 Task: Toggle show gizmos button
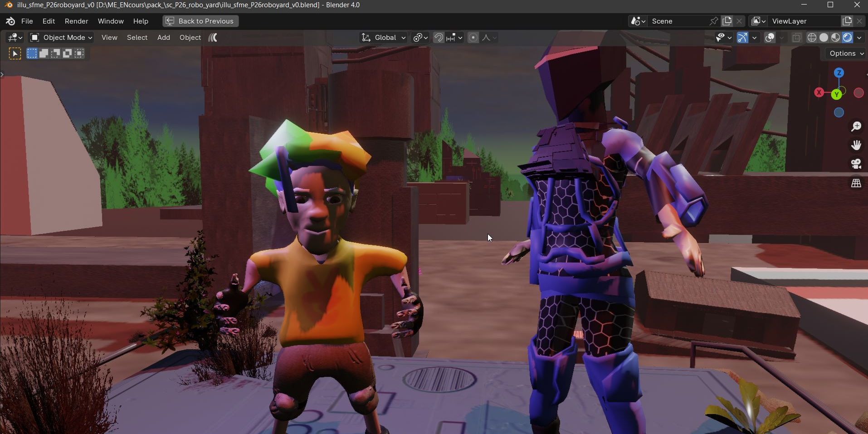point(742,38)
